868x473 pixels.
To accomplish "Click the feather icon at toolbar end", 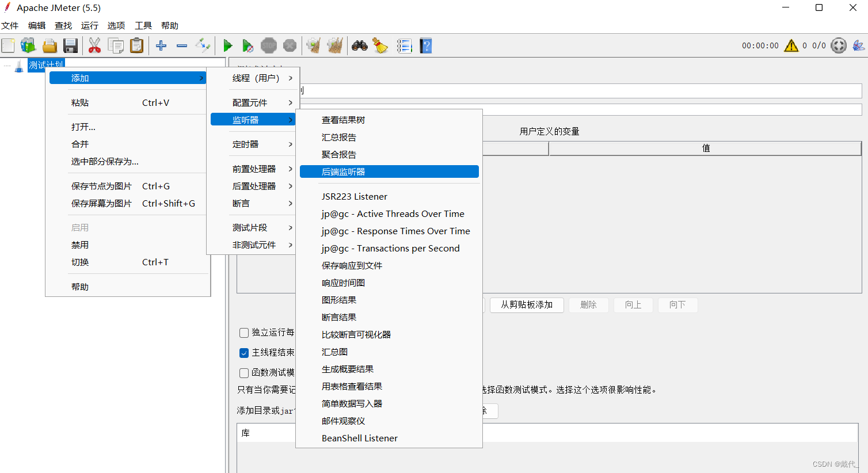I will click(858, 45).
